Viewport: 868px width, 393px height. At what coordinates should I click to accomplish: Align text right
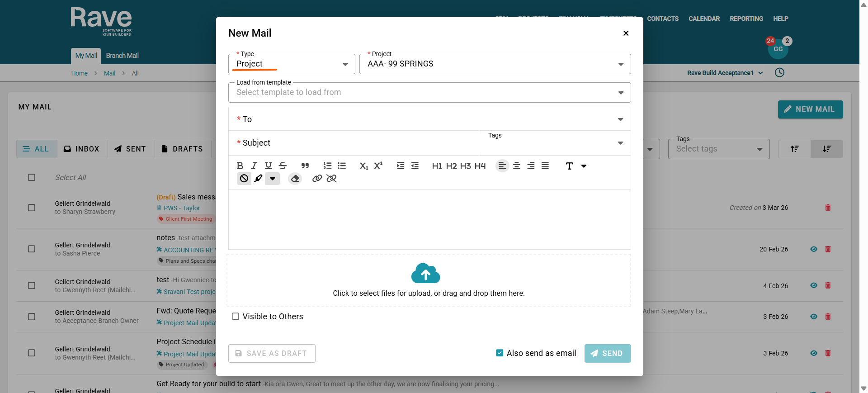(531, 166)
